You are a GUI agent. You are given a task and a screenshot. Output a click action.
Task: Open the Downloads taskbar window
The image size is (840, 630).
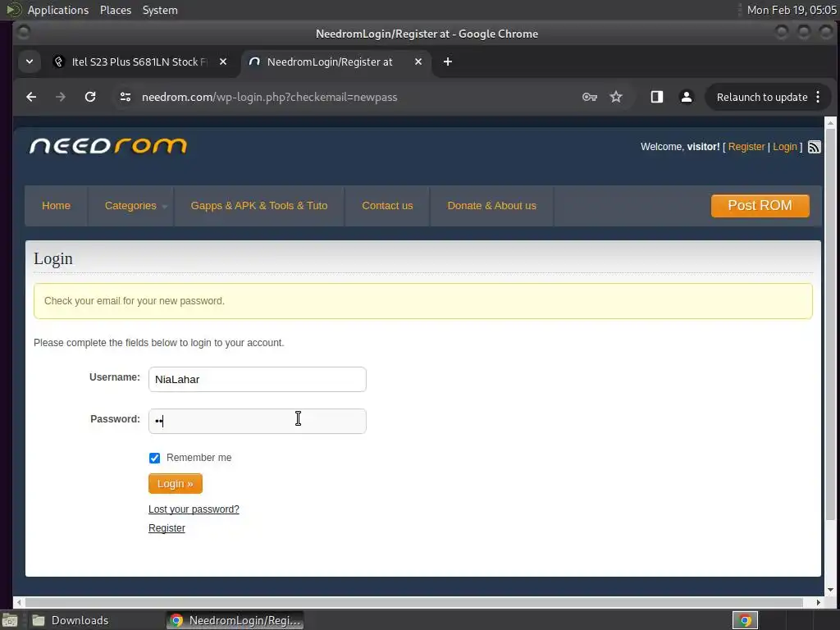(x=71, y=620)
